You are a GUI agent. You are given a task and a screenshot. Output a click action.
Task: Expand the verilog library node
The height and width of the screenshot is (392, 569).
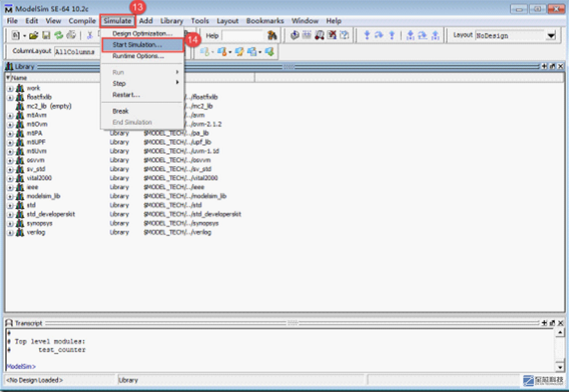[10, 232]
